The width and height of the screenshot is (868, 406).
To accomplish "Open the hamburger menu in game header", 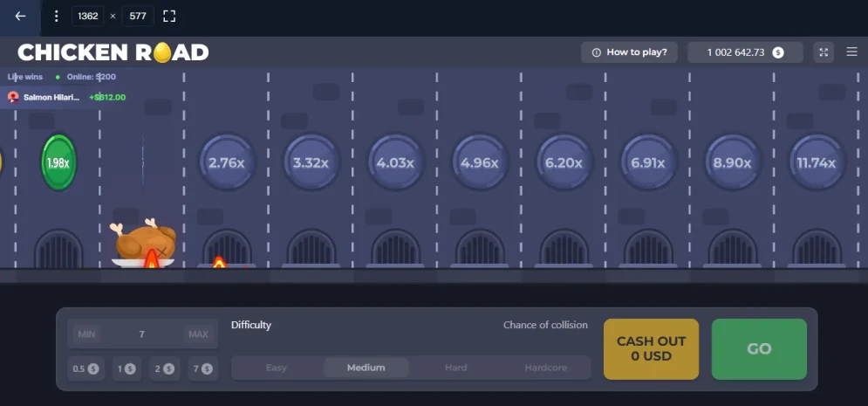I will [851, 52].
